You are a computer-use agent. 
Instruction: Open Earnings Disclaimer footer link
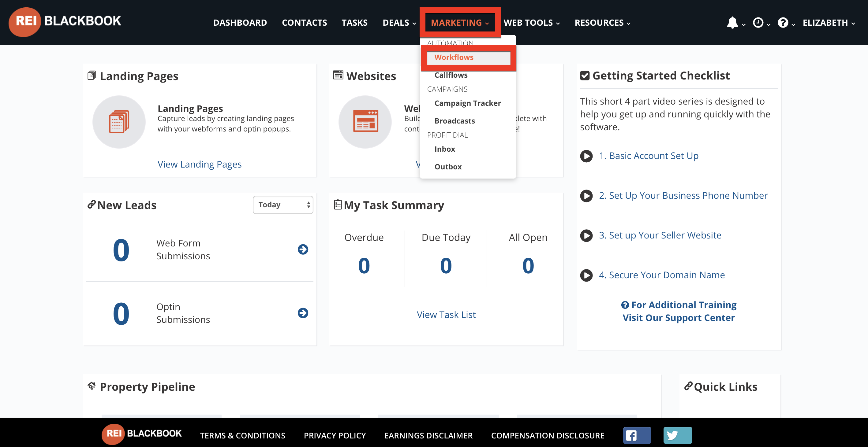pos(428,436)
